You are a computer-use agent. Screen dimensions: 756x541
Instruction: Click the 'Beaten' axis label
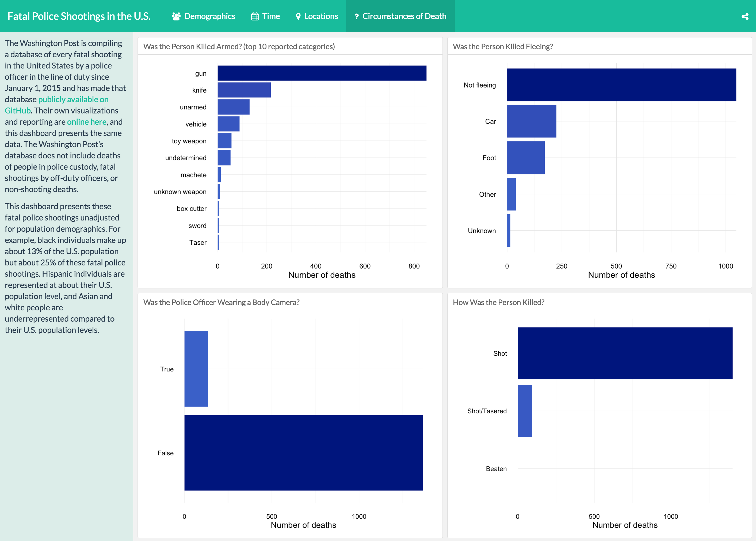coord(496,469)
